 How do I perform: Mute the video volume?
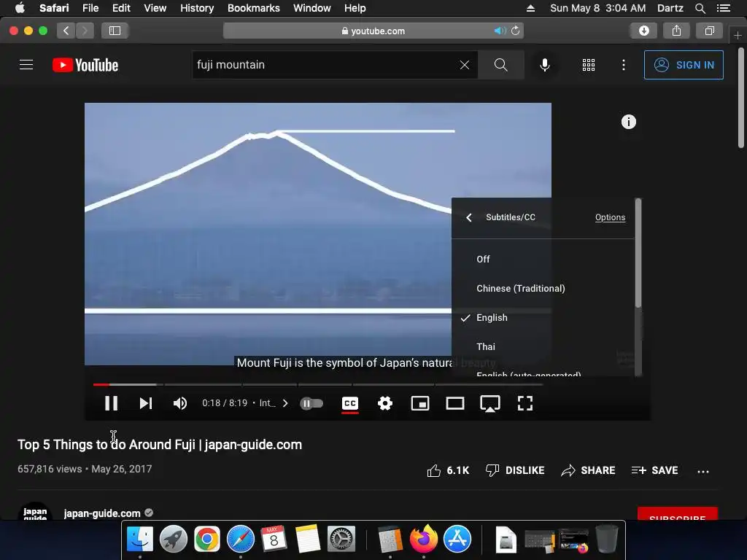tap(180, 403)
